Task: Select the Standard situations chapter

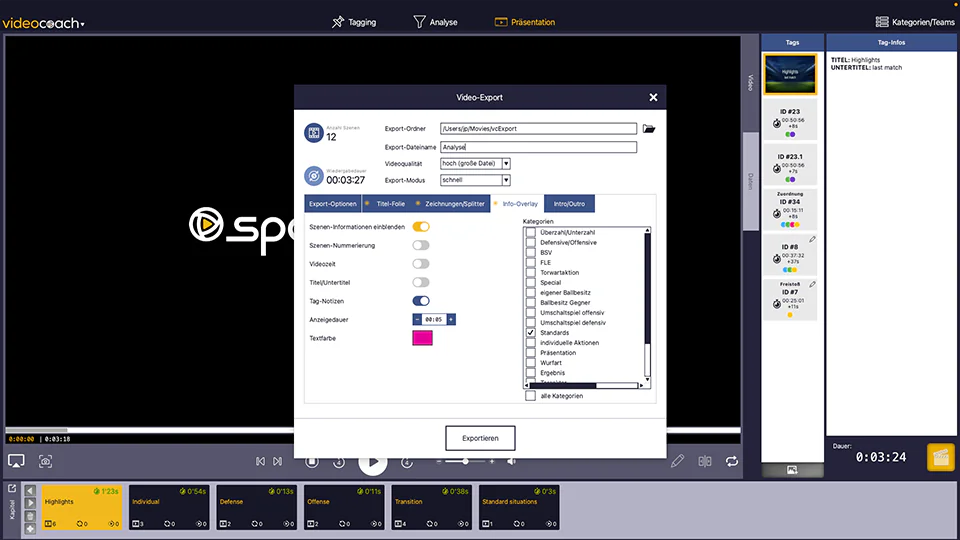Action: [x=519, y=507]
